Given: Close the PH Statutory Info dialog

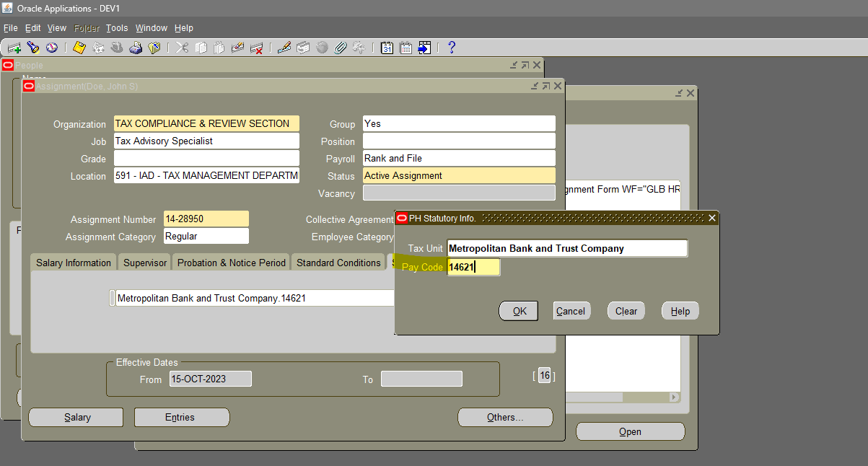Looking at the screenshot, I should [712, 218].
